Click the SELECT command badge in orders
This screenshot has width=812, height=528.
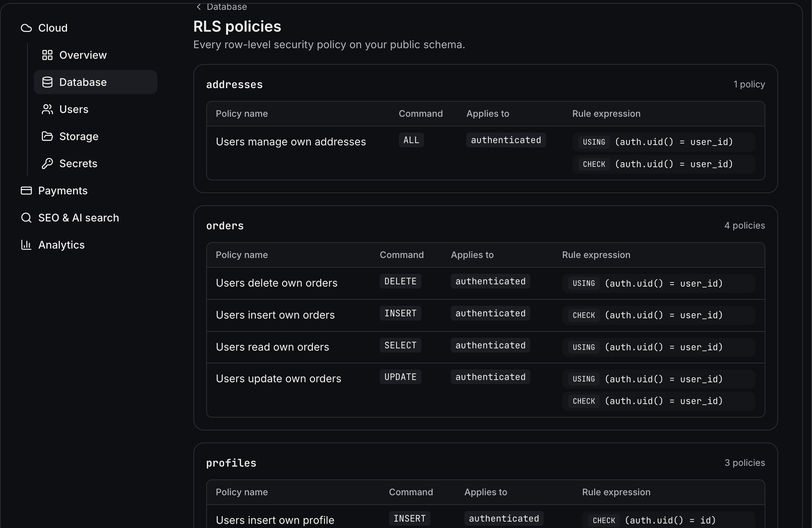pyautogui.click(x=400, y=345)
